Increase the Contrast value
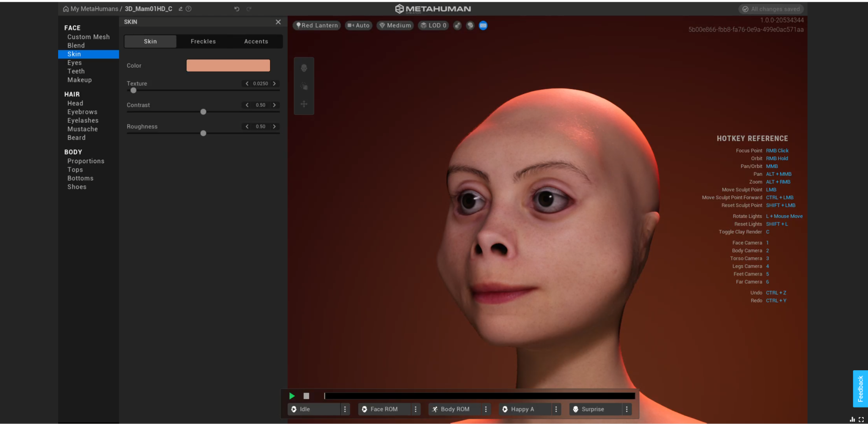The width and height of the screenshot is (868, 424). click(274, 105)
